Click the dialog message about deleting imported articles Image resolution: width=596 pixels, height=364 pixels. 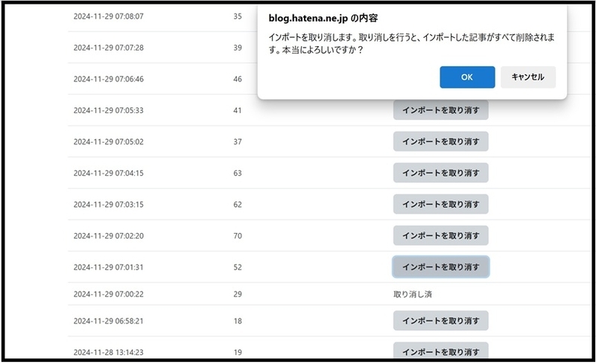411,43
